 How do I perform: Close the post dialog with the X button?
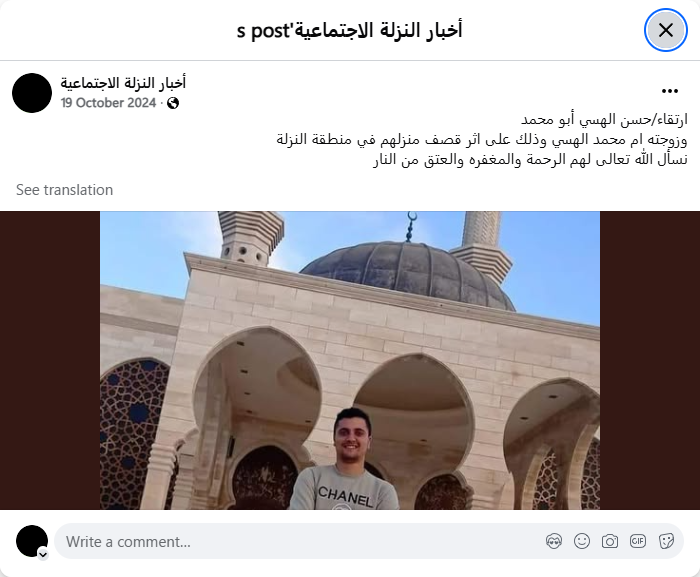click(666, 30)
